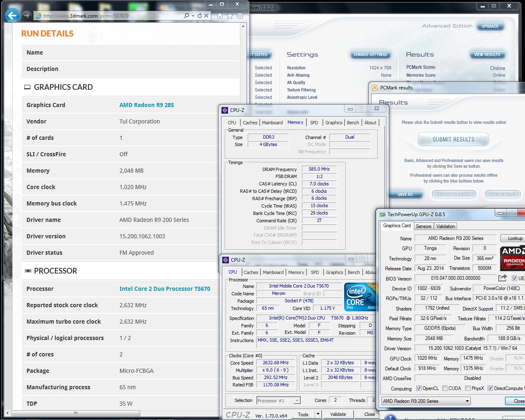Image resolution: width=525 pixels, height=420 pixels.
Task: Open Favorites star icon in browser
Action: [230, 16]
